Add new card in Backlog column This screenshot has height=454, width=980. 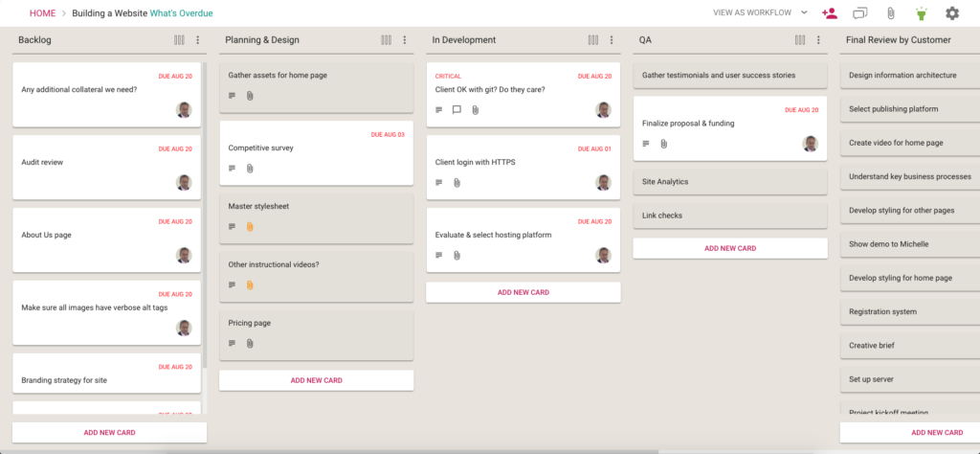(109, 432)
